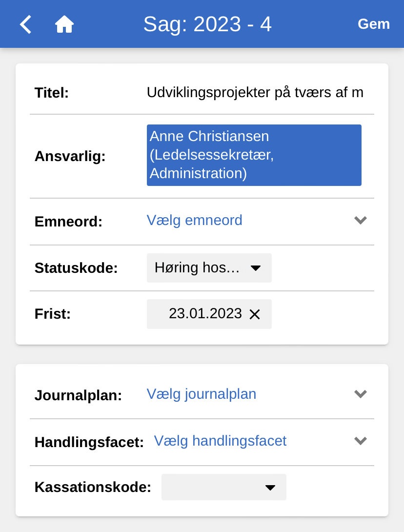Expand the Handlingsfacet chevron
The height and width of the screenshot is (532, 404).
coord(360,441)
